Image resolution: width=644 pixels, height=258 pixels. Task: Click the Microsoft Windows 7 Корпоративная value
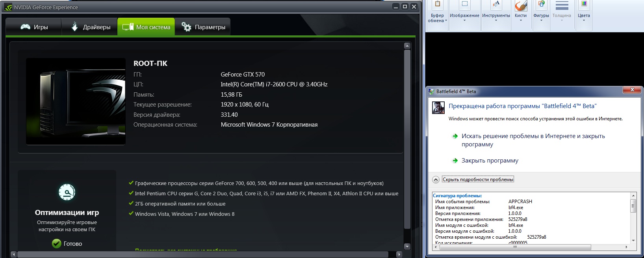269,125
